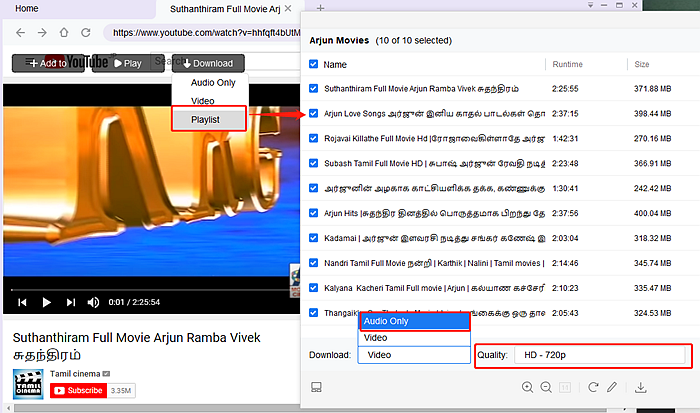This screenshot has height=413, width=700.
Task: Click size value 371.88 MB
Action: coord(652,89)
